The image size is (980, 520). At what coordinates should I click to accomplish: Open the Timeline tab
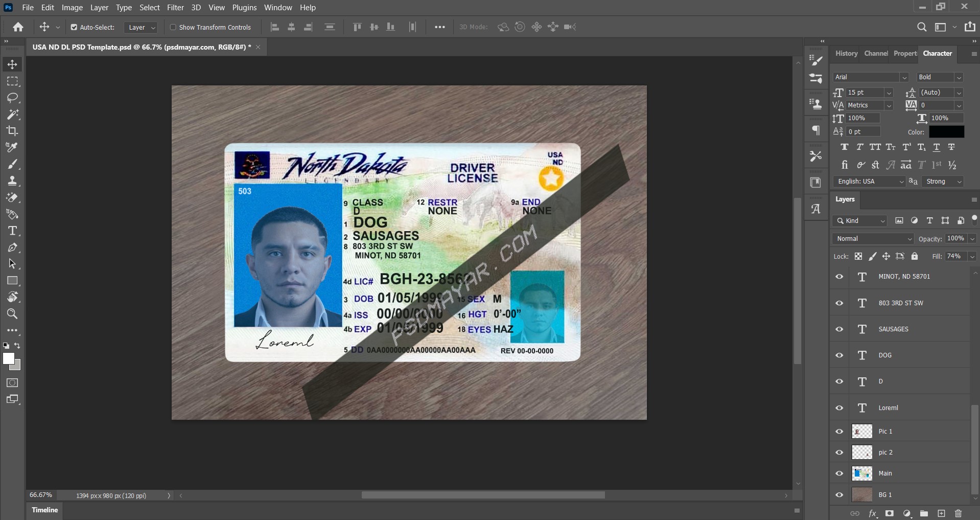(45, 510)
